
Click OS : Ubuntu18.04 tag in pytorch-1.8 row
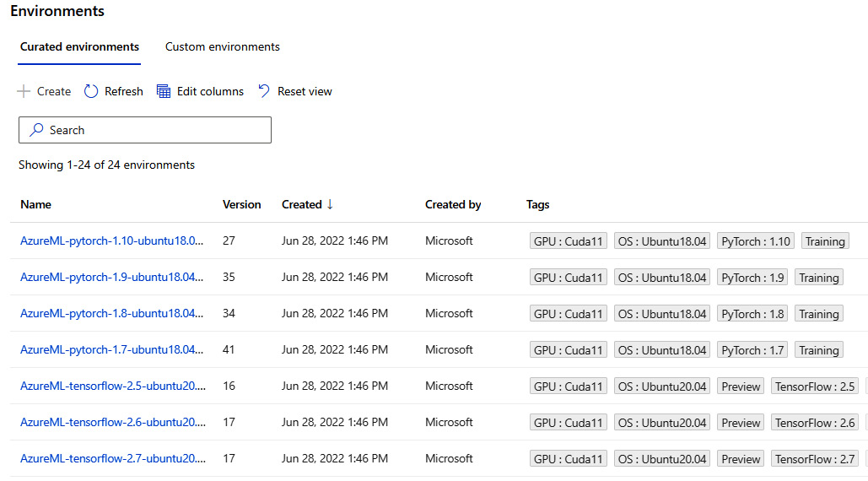pos(662,314)
